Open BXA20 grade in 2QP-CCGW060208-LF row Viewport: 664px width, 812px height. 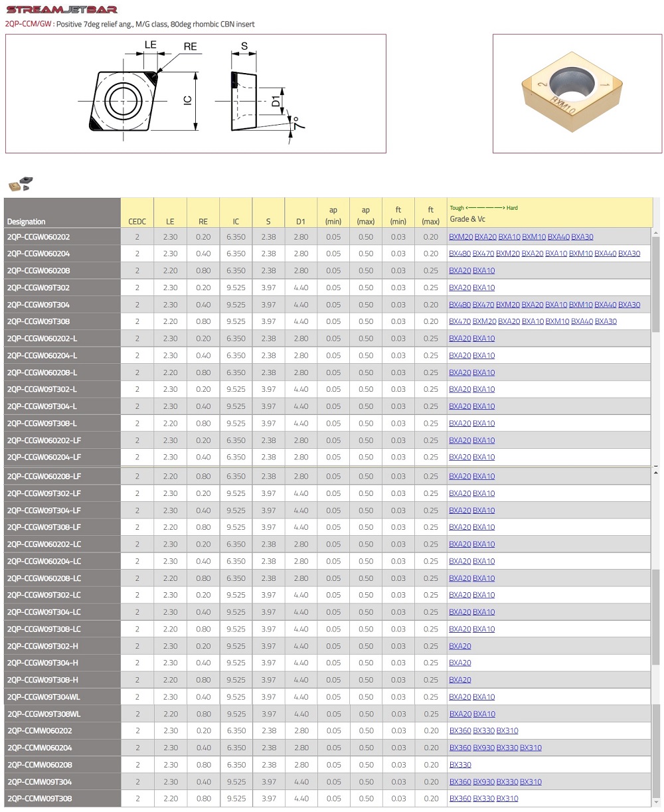[x=459, y=476]
